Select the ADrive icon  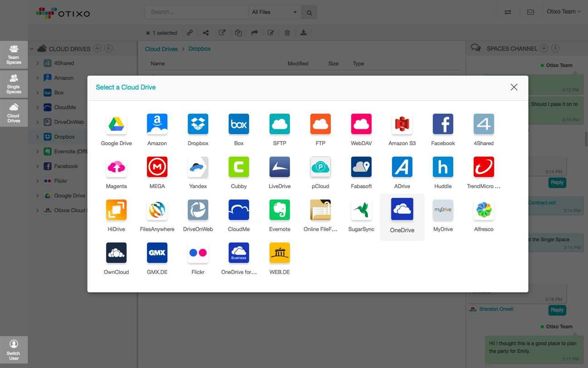point(402,167)
